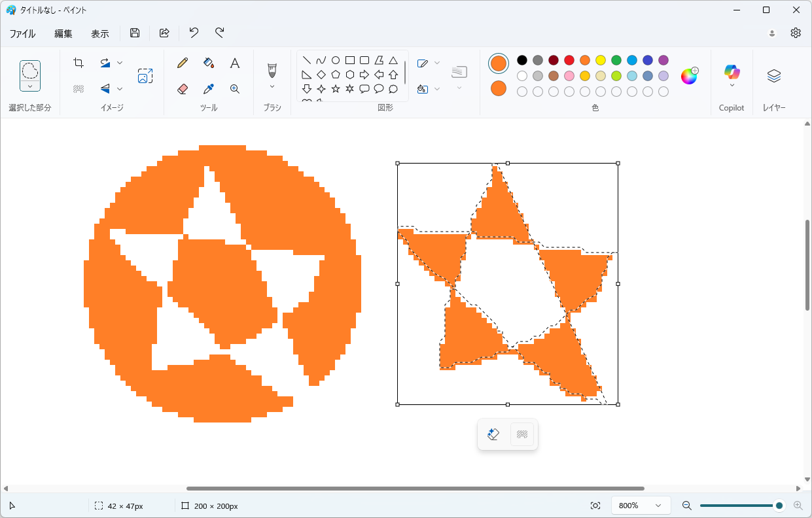Click the generative erase floating button
Viewport: 812px width, 518px height.
pyautogui.click(x=494, y=434)
